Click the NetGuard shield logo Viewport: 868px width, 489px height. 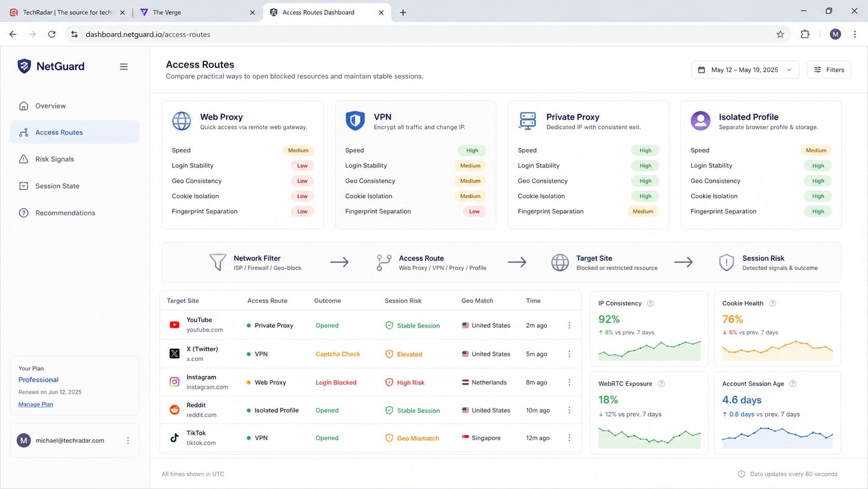pyautogui.click(x=24, y=66)
